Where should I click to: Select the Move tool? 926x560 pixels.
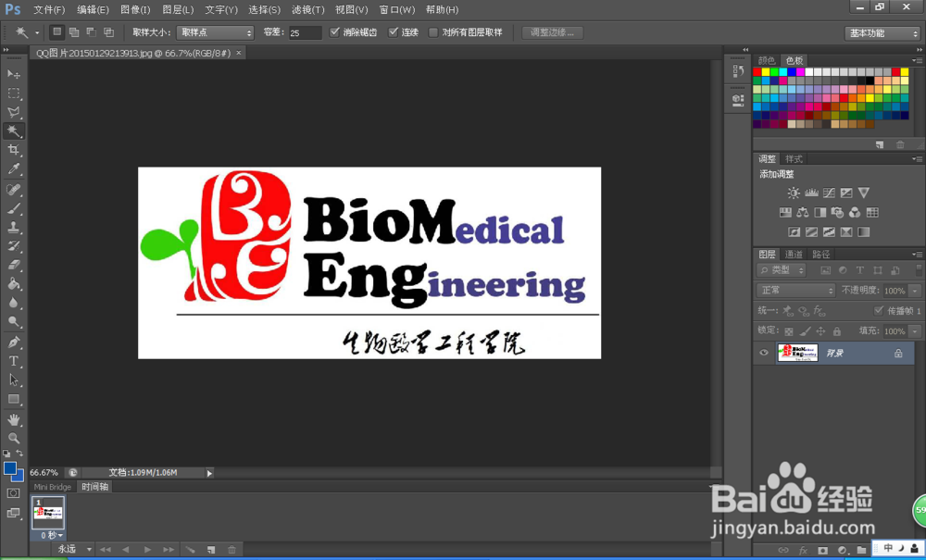tap(13, 75)
